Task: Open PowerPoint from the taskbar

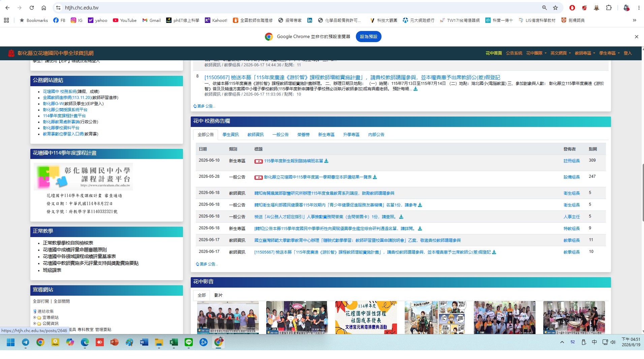Action: click(115, 342)
